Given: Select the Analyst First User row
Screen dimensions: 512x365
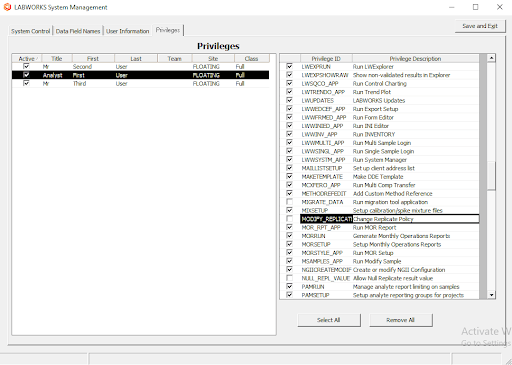Looking at the screenshot, I should click(140, 75).
